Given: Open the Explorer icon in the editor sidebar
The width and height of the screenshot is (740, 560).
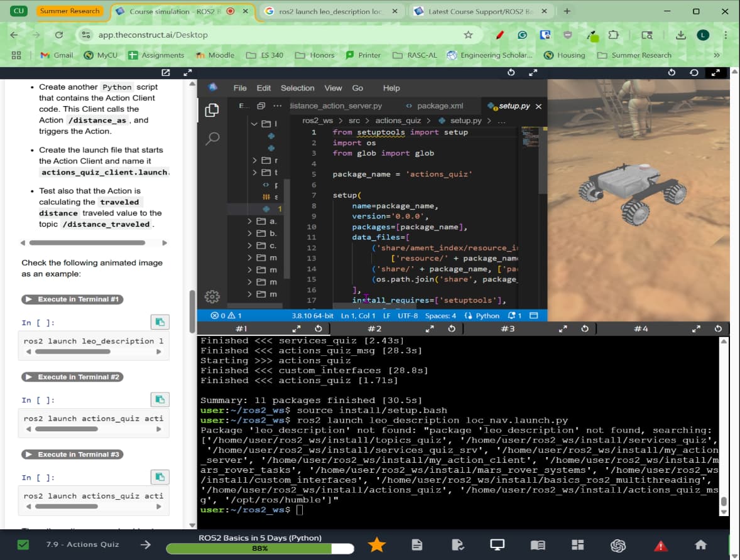Looking at the screenshot, I should click(212, 110).
